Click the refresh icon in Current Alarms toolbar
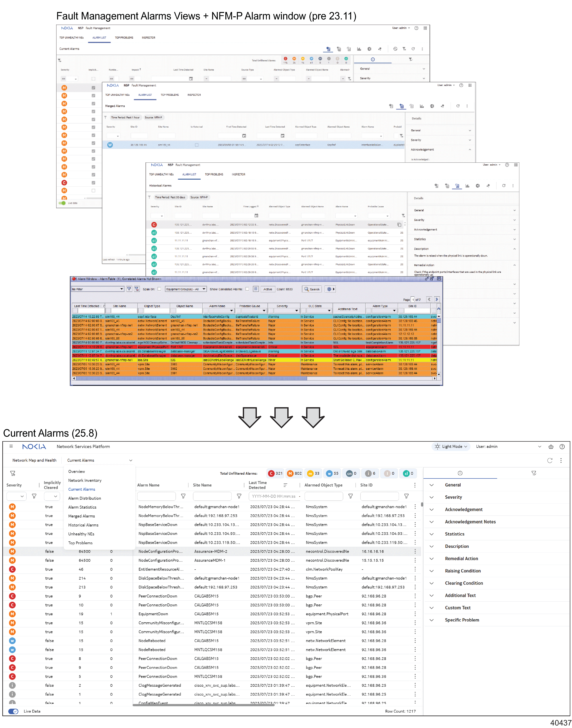 tap(550, 460)
